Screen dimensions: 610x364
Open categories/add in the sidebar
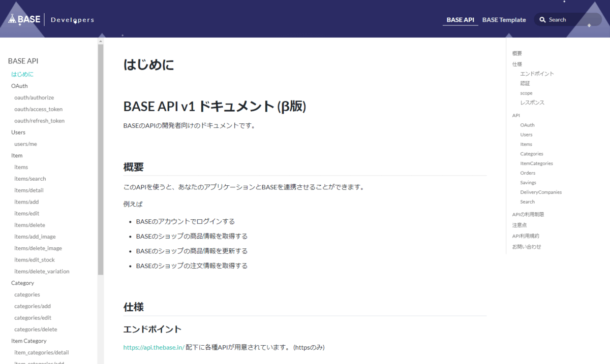[33, 307]
